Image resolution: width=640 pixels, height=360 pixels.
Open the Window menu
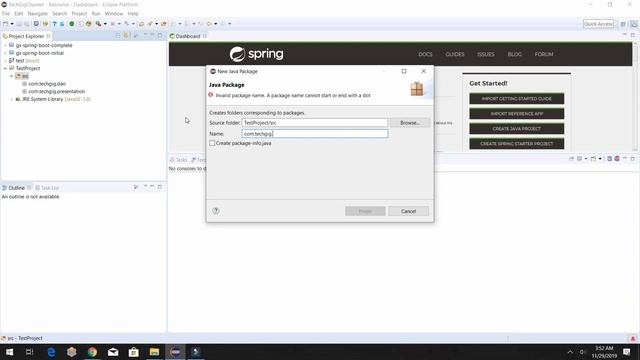pos(114,13)
